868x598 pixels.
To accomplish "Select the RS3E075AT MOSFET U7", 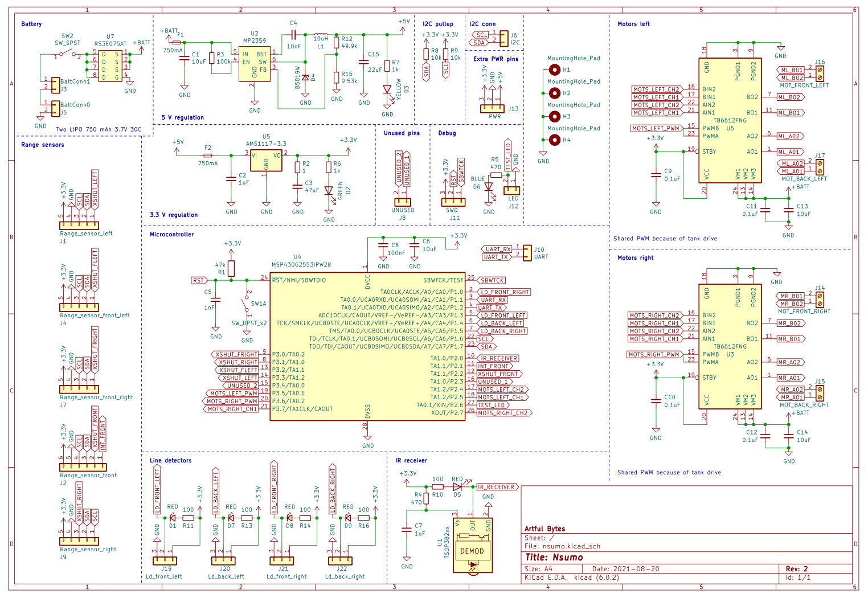I will (x=110, y=65).
